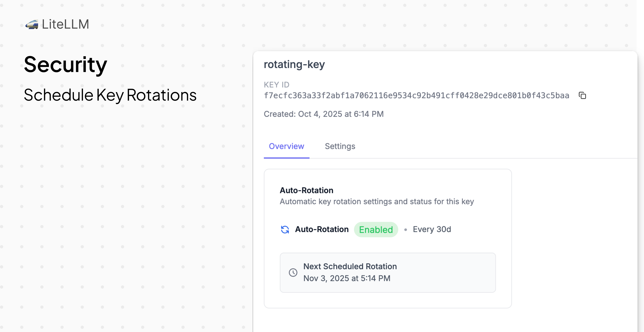
Task: Copy the key ID with the copy icon
Action: (x=582, y=95)
